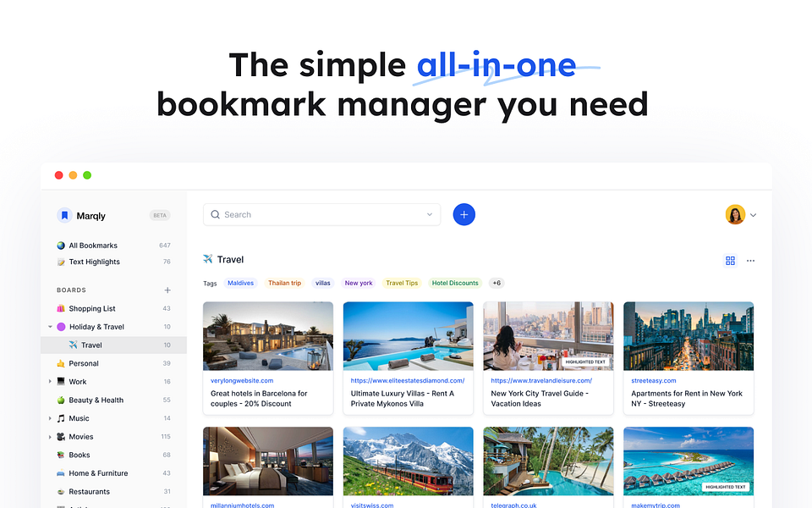Click the globe icon for All Bookmarks

[61, 246]
